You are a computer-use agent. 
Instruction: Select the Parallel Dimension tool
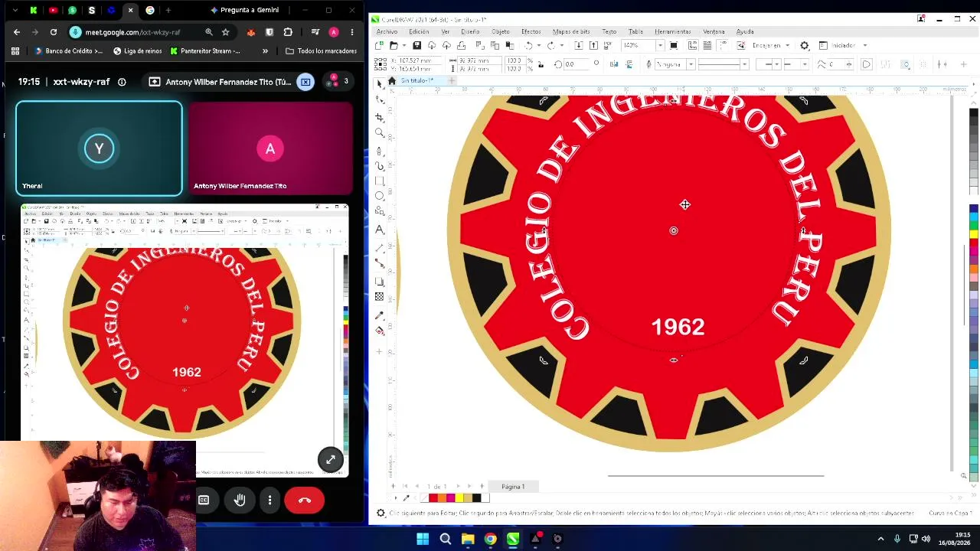(380, 247)
